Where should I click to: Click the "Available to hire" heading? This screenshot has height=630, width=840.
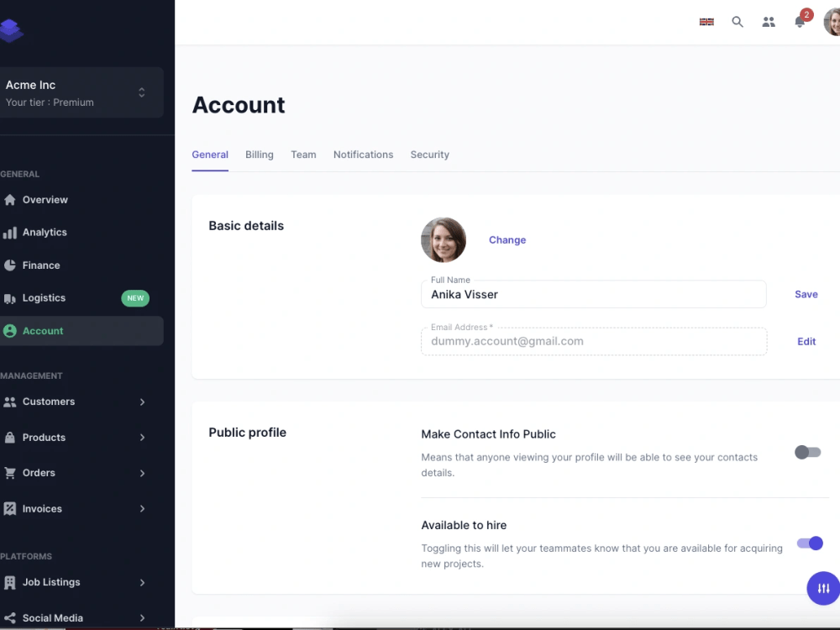pos(464,526)
